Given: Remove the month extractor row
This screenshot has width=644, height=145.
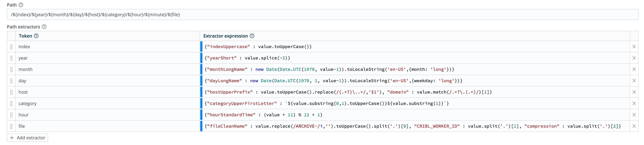Looking at the screenshot, I should click(634, 69).
